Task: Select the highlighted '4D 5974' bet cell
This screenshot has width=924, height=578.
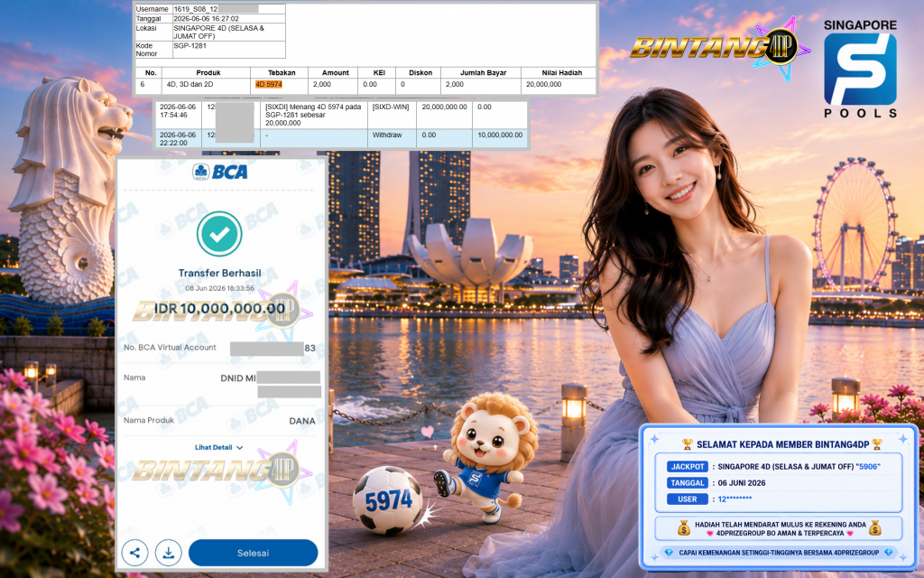Action: click(269, 84)
